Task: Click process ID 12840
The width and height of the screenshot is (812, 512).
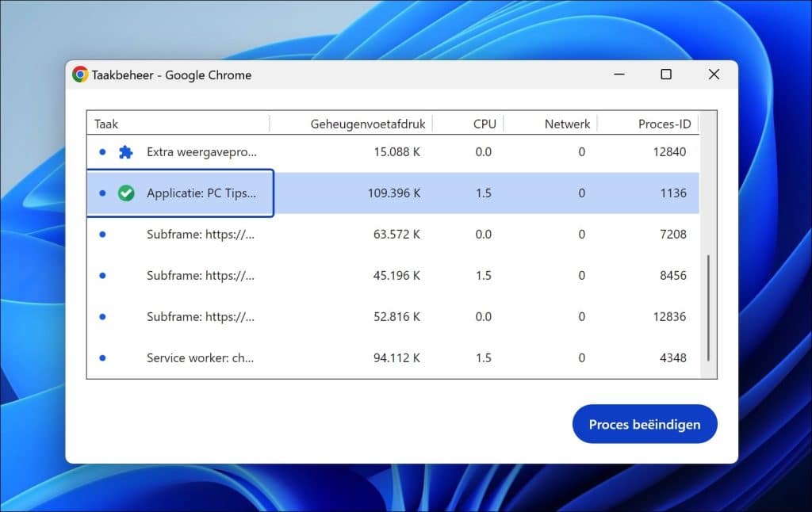Action: click(669, 151)
